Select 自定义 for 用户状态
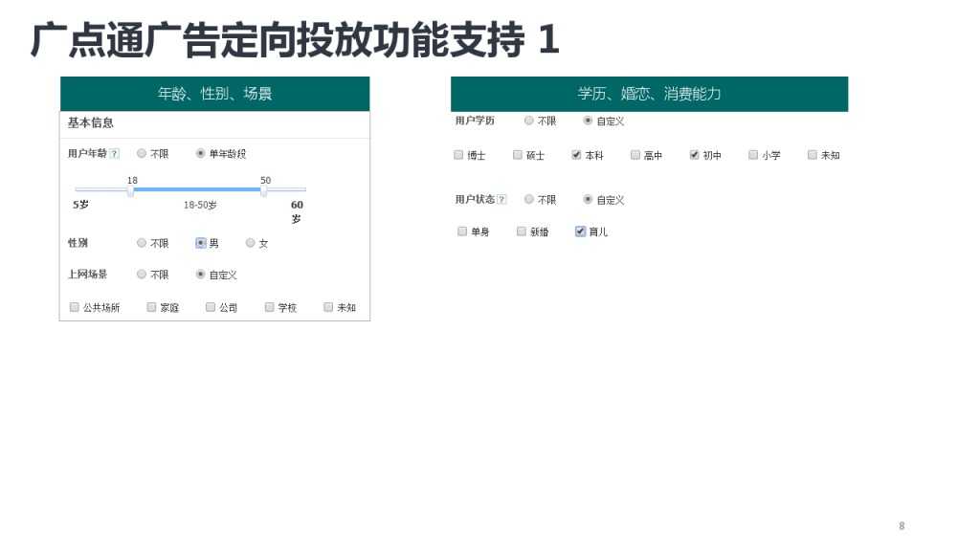This screenshot has width=980, height=551. click(589, 200)
